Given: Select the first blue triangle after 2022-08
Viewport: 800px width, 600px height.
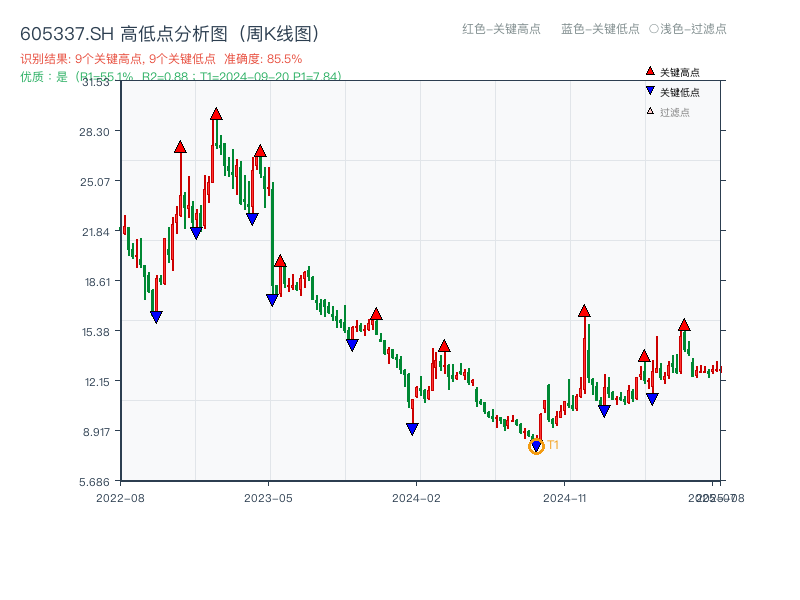Looking at the screenshot, I should click(x=156, y=317).
